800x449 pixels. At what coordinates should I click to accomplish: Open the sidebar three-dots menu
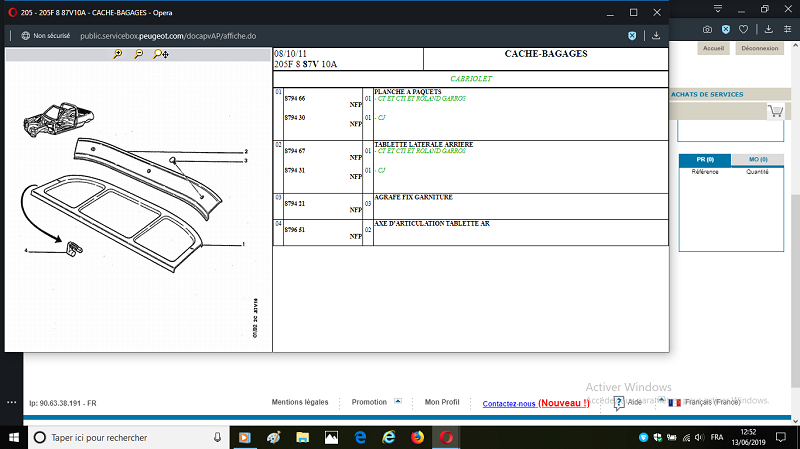12,402
